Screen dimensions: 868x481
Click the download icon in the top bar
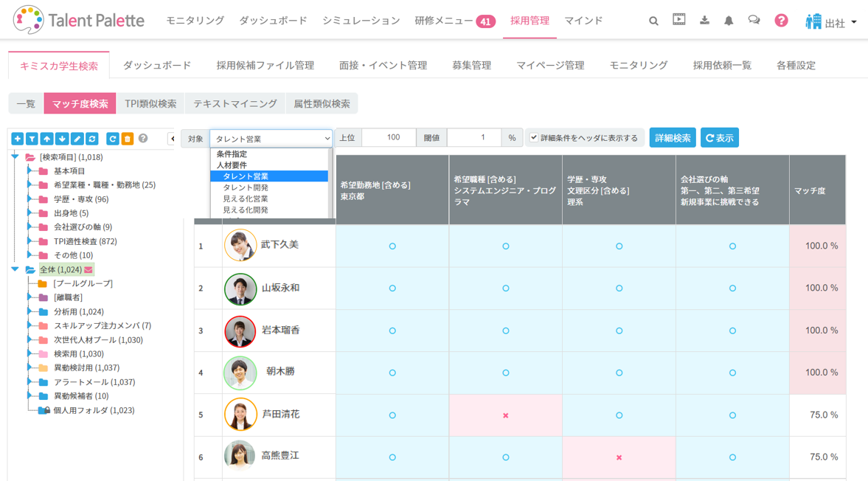(x=704, y=21)
